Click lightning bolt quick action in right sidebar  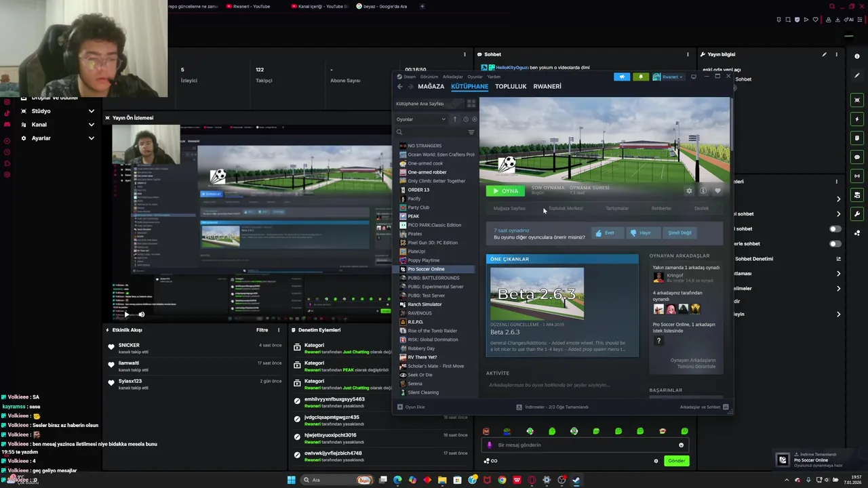tap(857, 119)
